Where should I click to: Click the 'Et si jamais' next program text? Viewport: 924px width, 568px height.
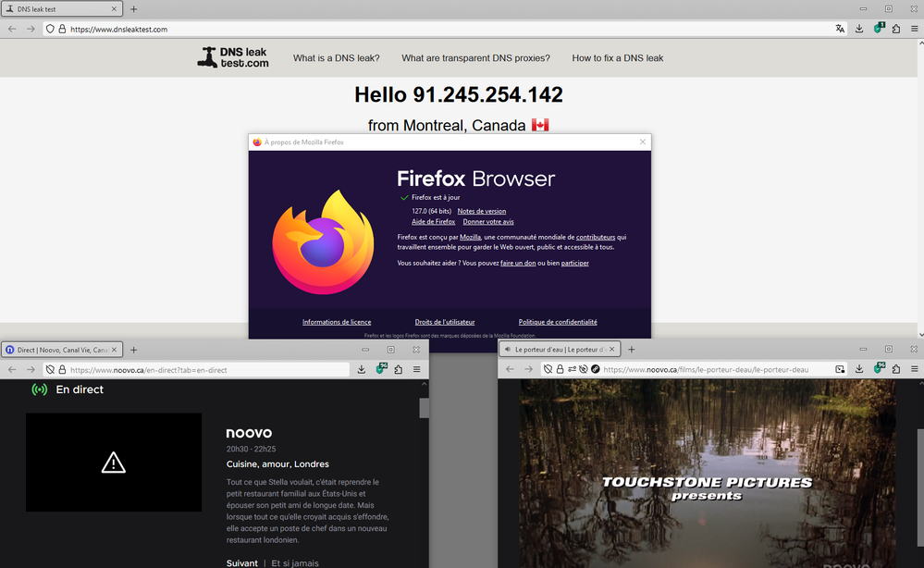coord(295,563)
